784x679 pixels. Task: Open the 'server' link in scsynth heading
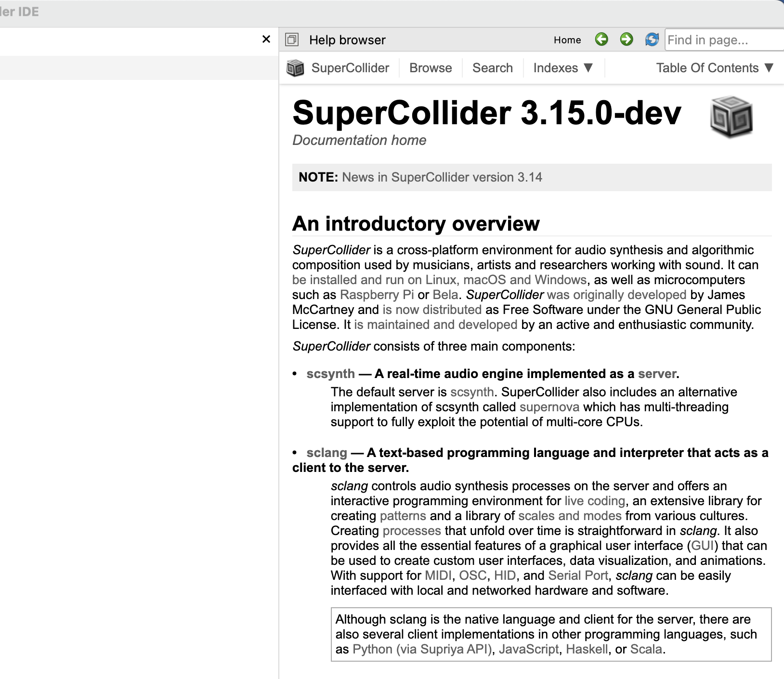tap(657, 374)
